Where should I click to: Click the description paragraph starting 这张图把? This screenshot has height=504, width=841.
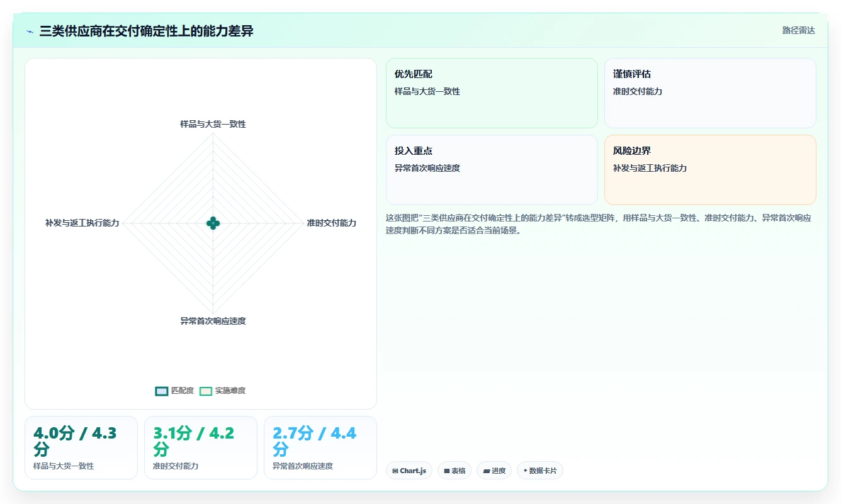click(598, 224)
